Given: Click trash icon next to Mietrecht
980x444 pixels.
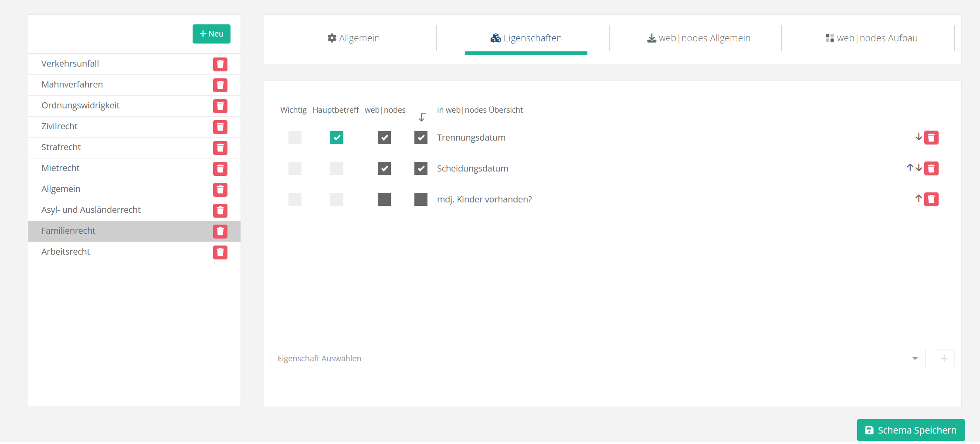Looking at the screenshot, I should coord(220,169).
